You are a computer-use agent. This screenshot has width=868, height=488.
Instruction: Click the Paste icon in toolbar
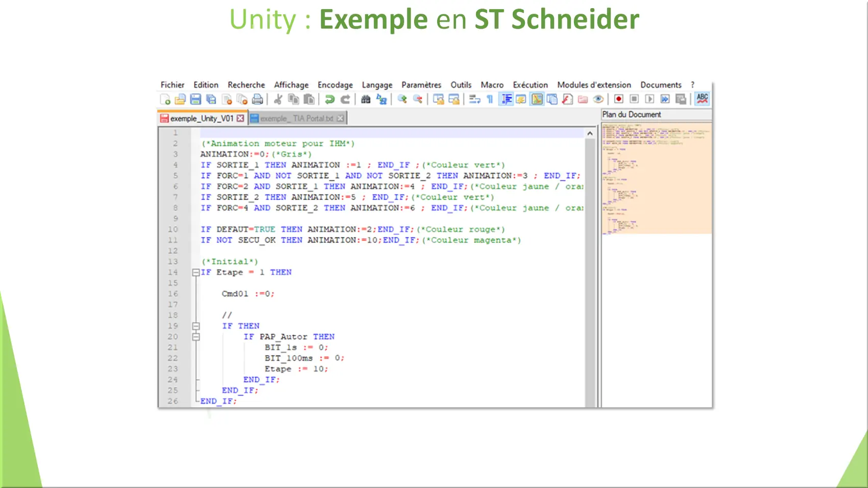[309, 99]
